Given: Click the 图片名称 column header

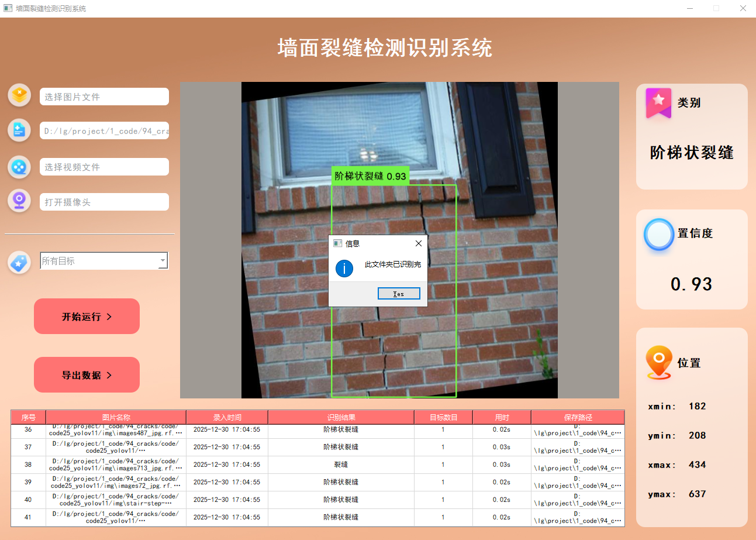Looking at the screenshot, I should click(x=116, y=418).
